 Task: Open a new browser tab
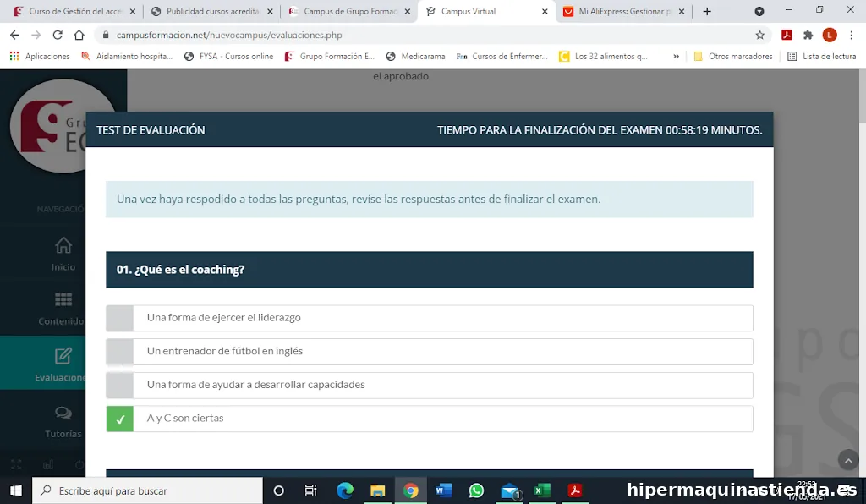[x=707, y=11]
